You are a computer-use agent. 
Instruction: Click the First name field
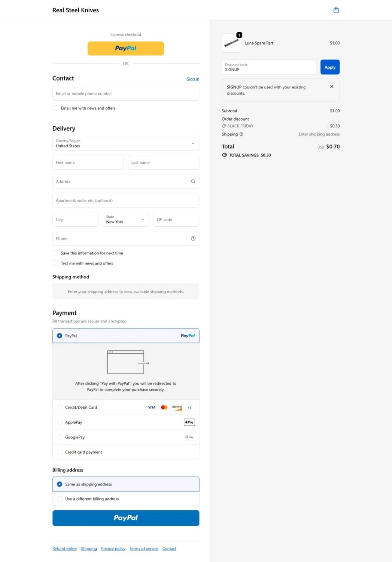point(88,162)
